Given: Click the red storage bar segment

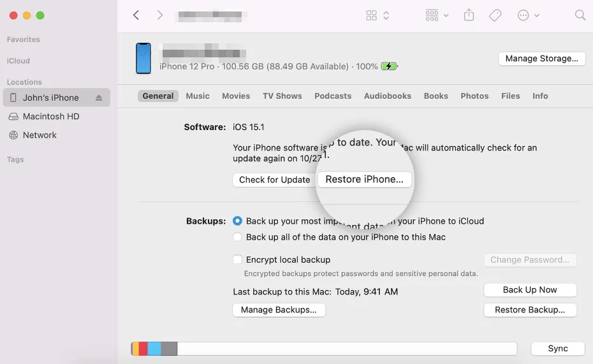Looking at the screenshot, I should coord(143,349).
